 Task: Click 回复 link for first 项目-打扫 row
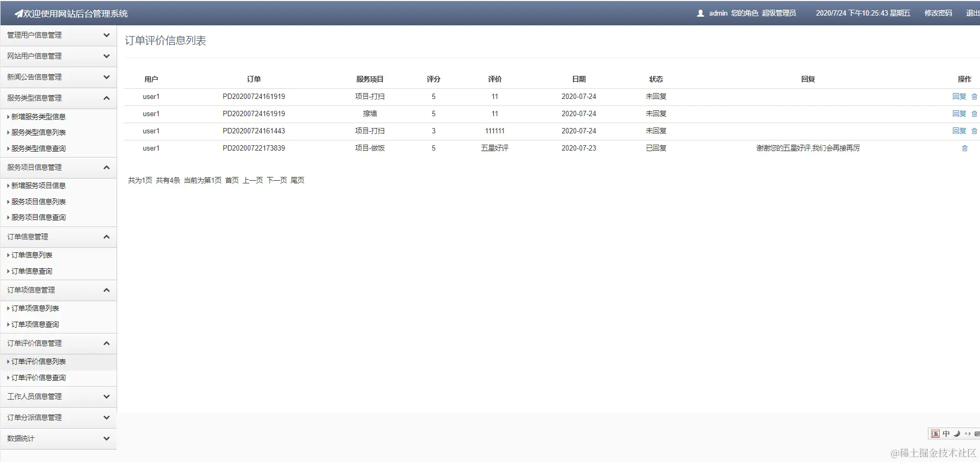(959, 97)
